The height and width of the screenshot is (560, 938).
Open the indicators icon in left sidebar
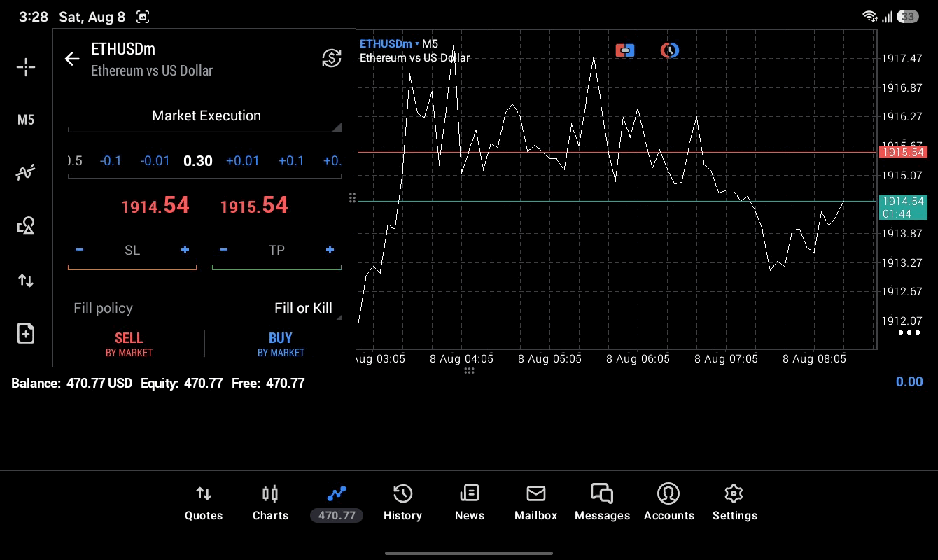(26, 172)
